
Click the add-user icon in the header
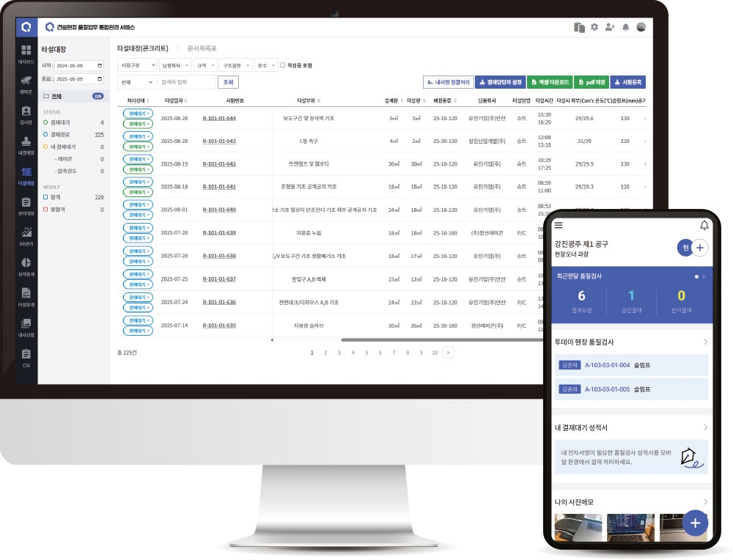tap(610, 27)
